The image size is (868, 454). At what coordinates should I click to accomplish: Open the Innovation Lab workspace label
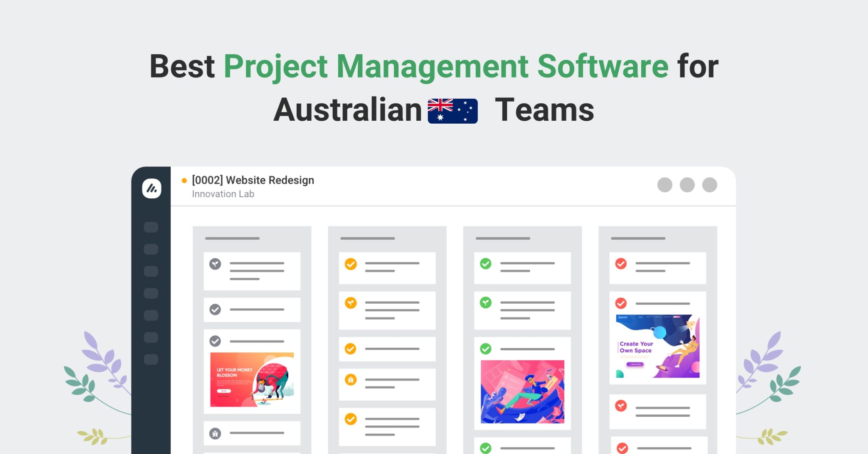pos(223,194)
